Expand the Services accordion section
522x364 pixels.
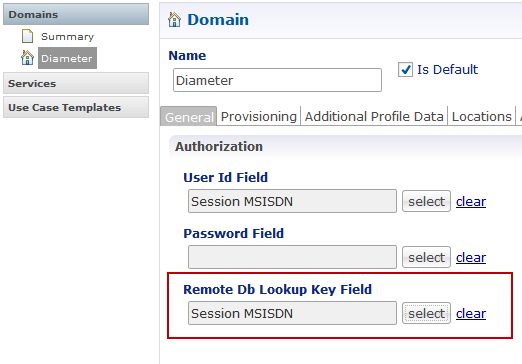[x=76, y=83]
